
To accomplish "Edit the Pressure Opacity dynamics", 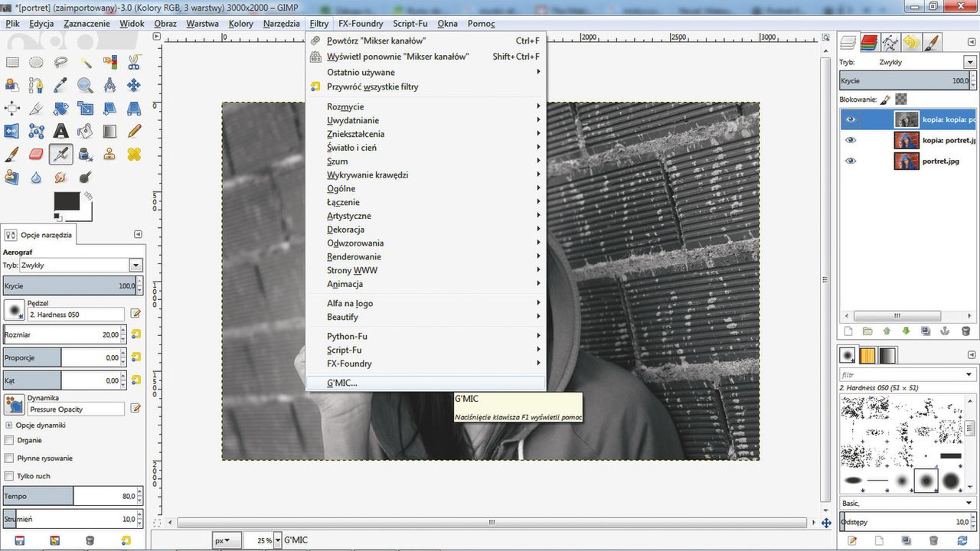I will pyautogui.click(x=136, y=409).
